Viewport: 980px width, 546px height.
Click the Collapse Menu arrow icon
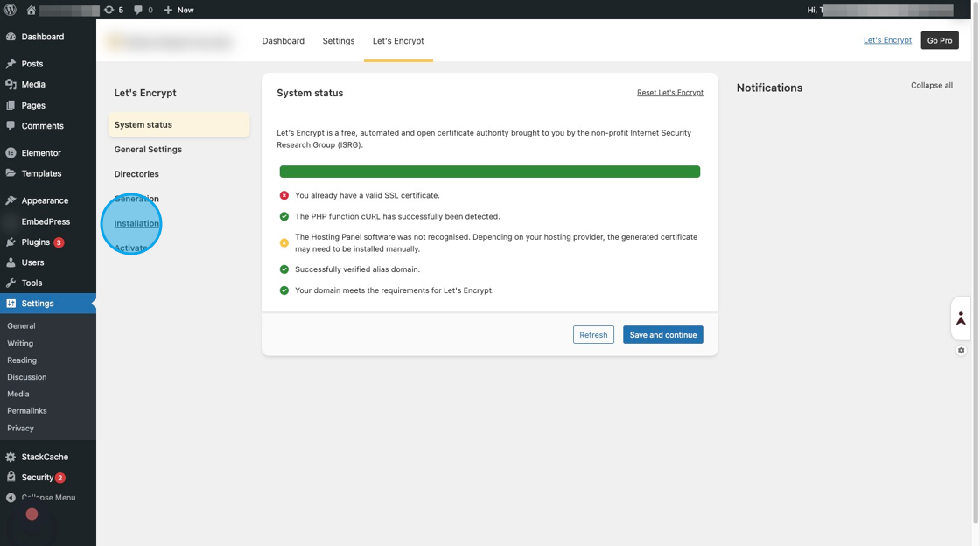click(10, 498)
